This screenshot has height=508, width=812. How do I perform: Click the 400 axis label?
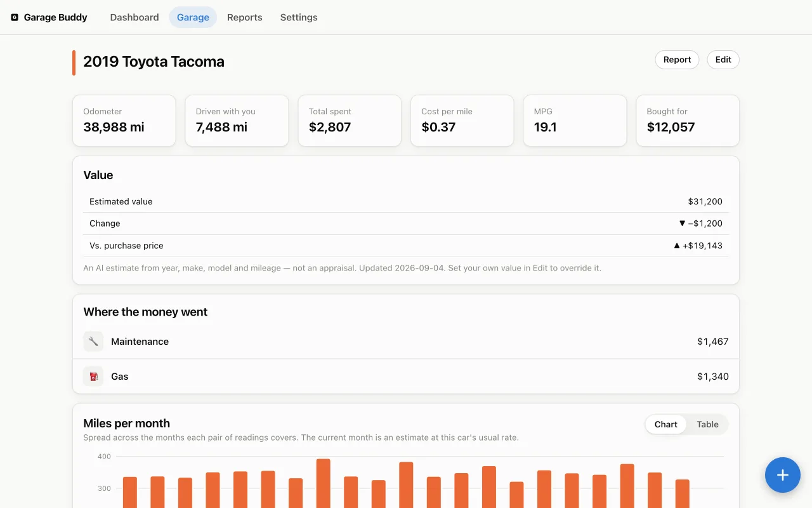[x=104, y=456]
